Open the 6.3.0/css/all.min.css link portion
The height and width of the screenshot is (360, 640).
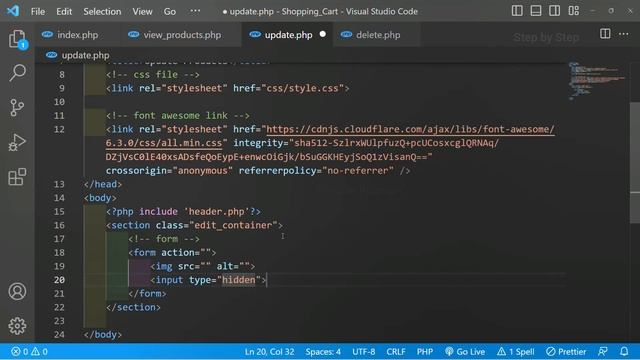click(164, 143)
